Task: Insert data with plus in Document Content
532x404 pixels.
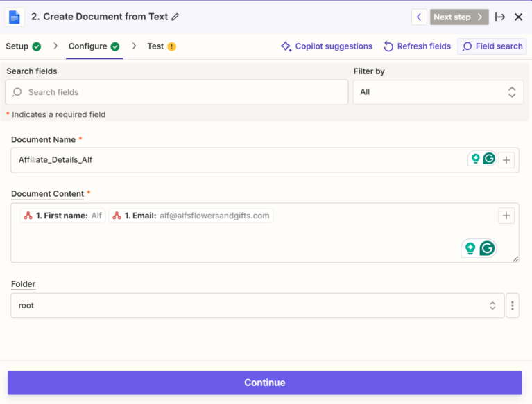Action: (x=506, y=216)
